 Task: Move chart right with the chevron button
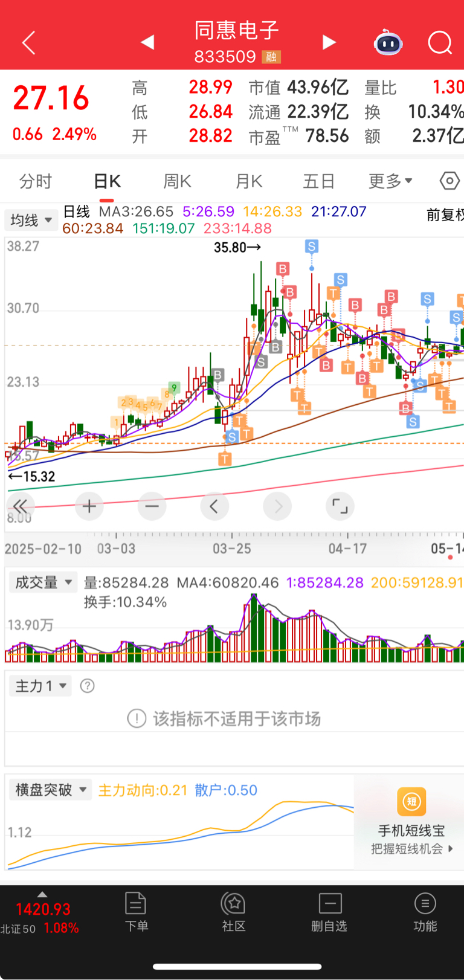pyautogui.click(x=277, y=506)
